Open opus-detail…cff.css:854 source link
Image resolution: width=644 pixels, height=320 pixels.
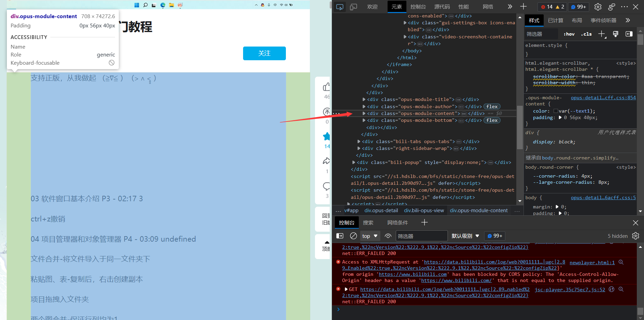point(603,98)
